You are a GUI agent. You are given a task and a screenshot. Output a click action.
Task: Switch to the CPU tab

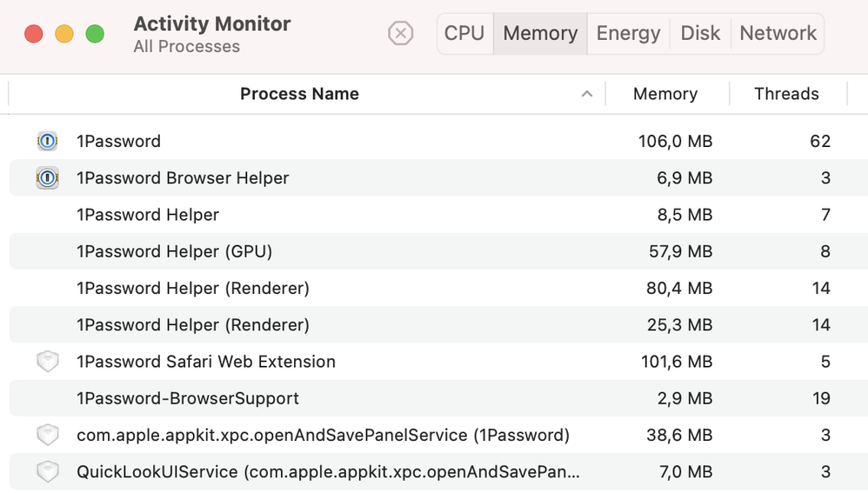pyautogui.click(x=464, y=34)
